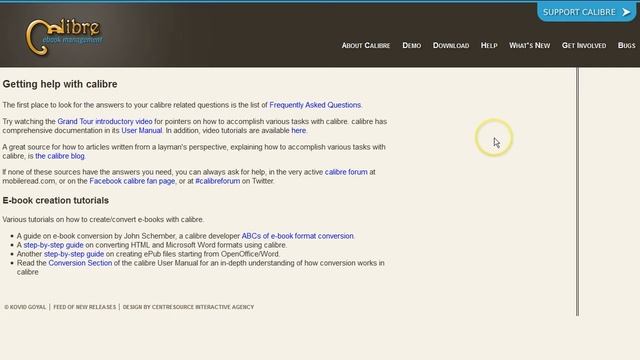Open the Frequently Asked Questions link

315,105
